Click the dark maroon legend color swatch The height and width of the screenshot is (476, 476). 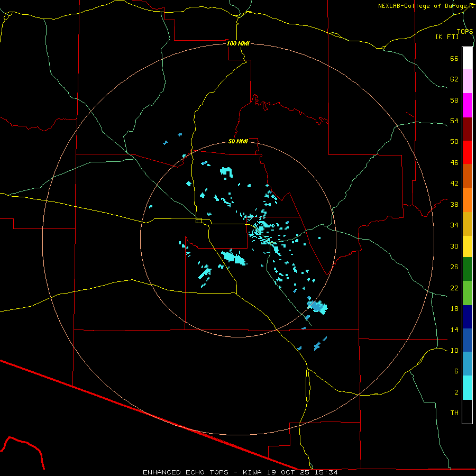tap(467, 129)
